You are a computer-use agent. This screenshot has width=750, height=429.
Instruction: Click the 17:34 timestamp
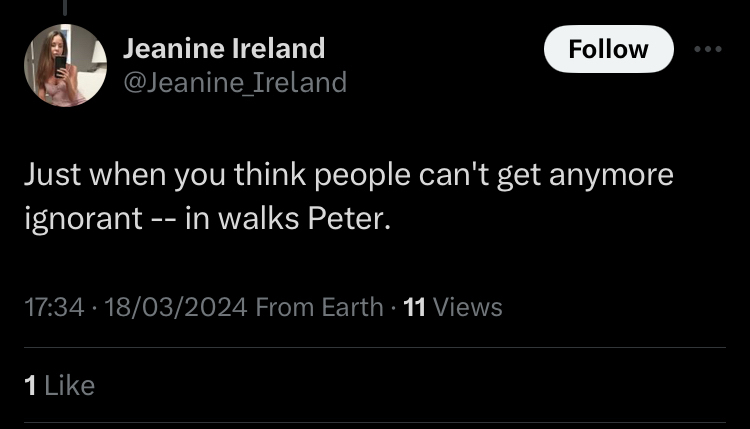point(53,307)
